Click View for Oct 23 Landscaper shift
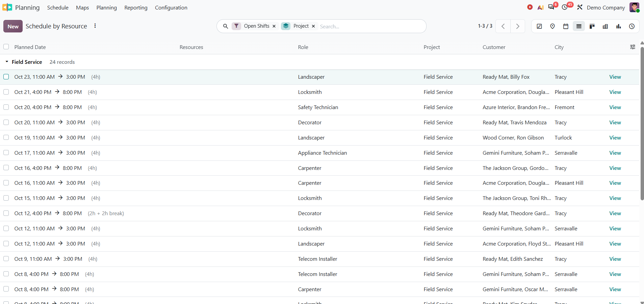Image resolution: width=644 pixels, height=304 pixels. [615, 77]
